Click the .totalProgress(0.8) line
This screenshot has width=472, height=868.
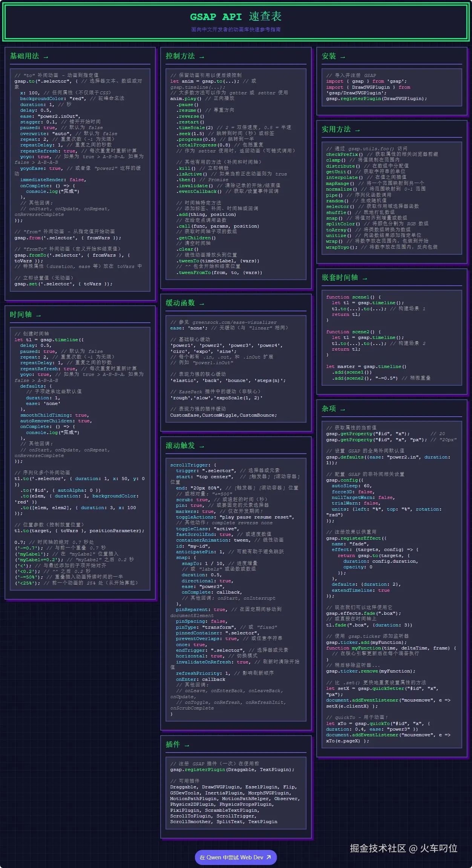pyautogui.click(x=219, y=145)
